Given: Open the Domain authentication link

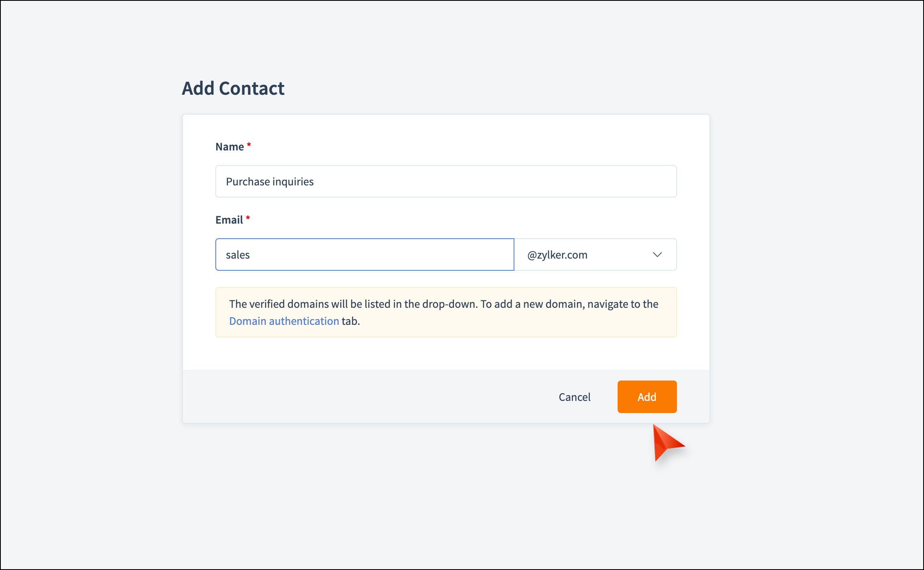Looking at the screenshot, I should (x=284, y=321).
